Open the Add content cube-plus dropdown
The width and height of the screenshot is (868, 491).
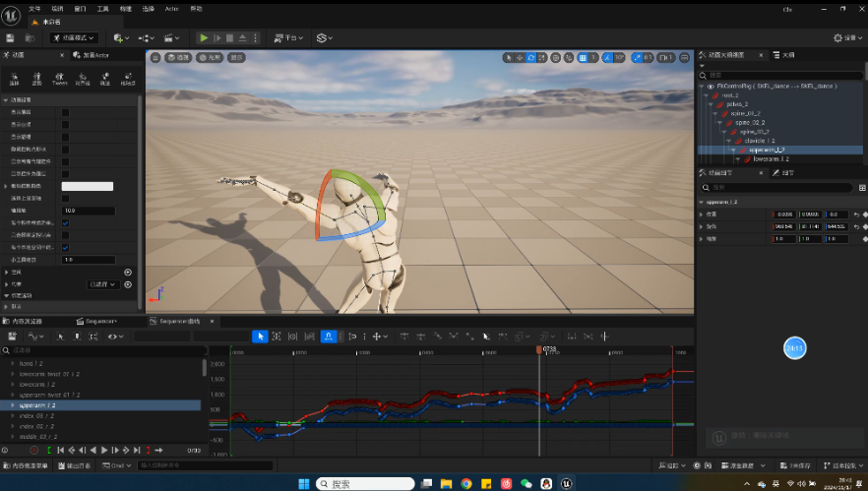[x=121, y=37]
